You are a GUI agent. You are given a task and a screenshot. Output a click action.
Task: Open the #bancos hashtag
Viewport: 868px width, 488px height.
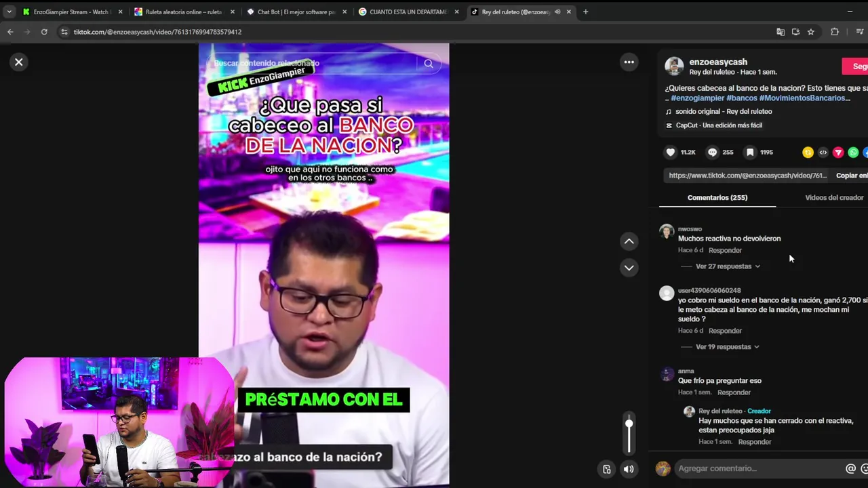742,98
